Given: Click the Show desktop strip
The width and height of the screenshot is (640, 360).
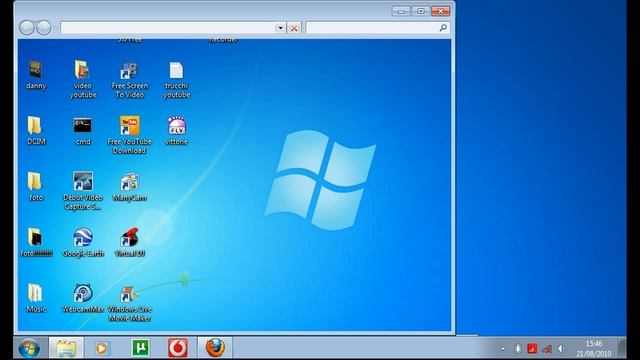Looking at the screenshot, I should coord(622,348).
